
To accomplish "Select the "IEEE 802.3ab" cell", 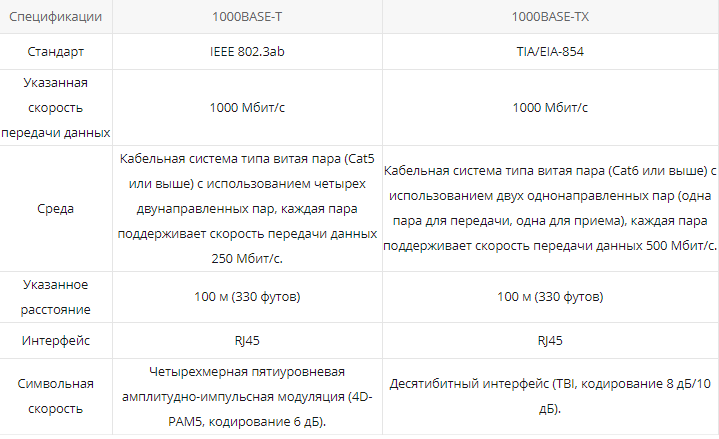I will click(247, 51).
